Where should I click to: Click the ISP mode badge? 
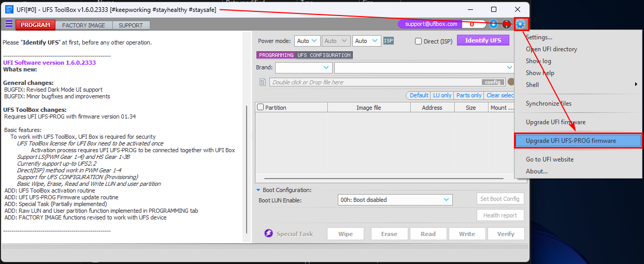[x=389, y=41]
